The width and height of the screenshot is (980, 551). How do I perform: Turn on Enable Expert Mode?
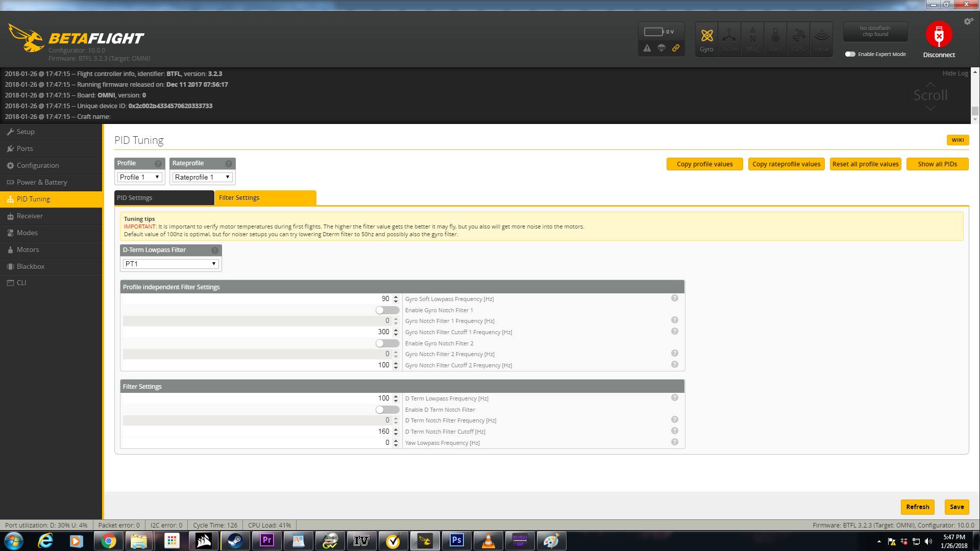point(850,54)
